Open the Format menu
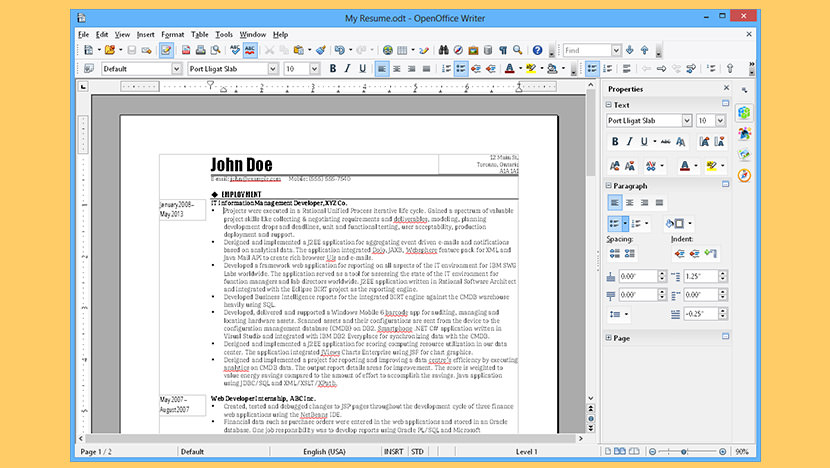Image resolution: width=830 pixels, height=468 pixels. [173, 34]
